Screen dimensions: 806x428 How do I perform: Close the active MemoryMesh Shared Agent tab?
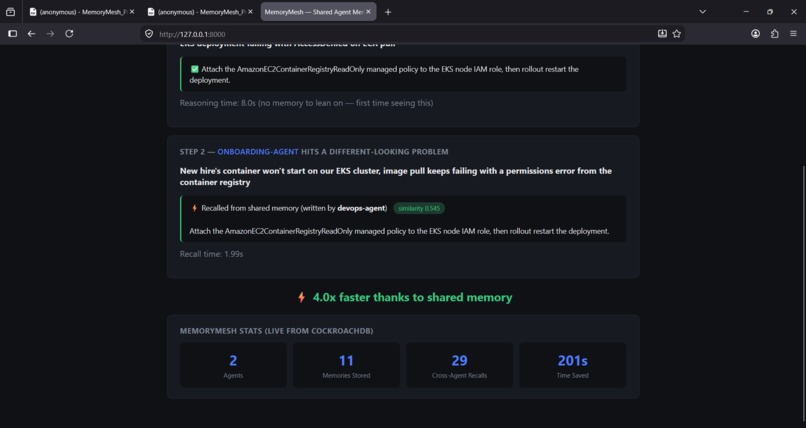368,12
